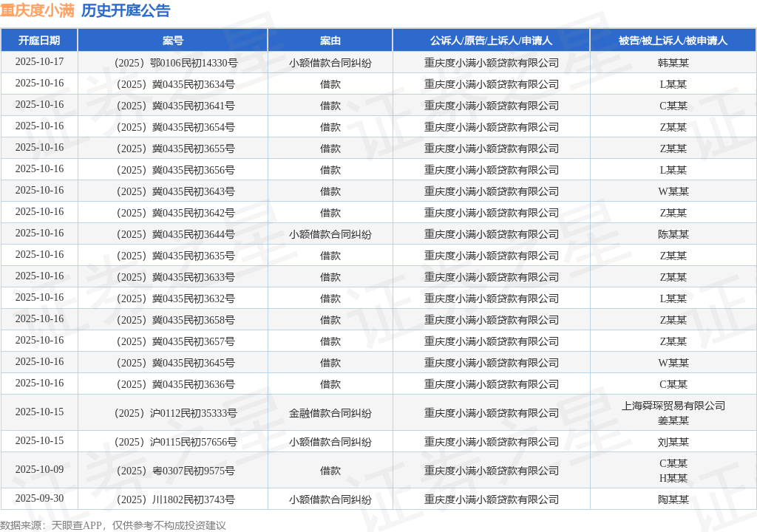Click the 重庆度小满 title text
Viewport: 757px width, 532px height.
(37, 10)
